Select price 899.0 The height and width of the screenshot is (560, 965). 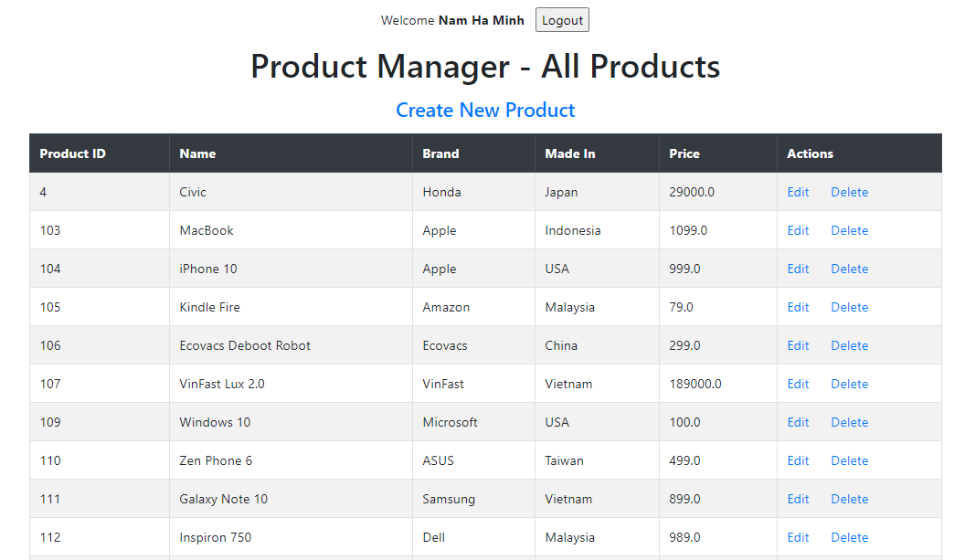coord(717,499)
